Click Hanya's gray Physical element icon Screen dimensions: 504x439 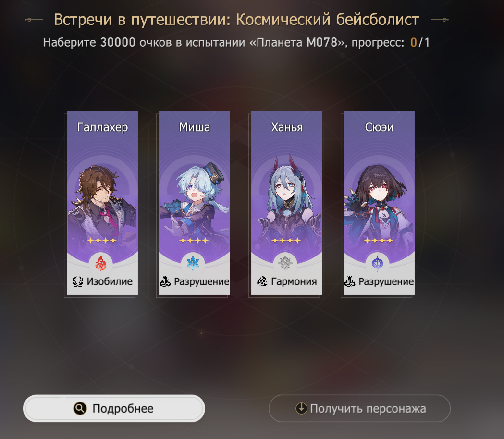point(285,263)
